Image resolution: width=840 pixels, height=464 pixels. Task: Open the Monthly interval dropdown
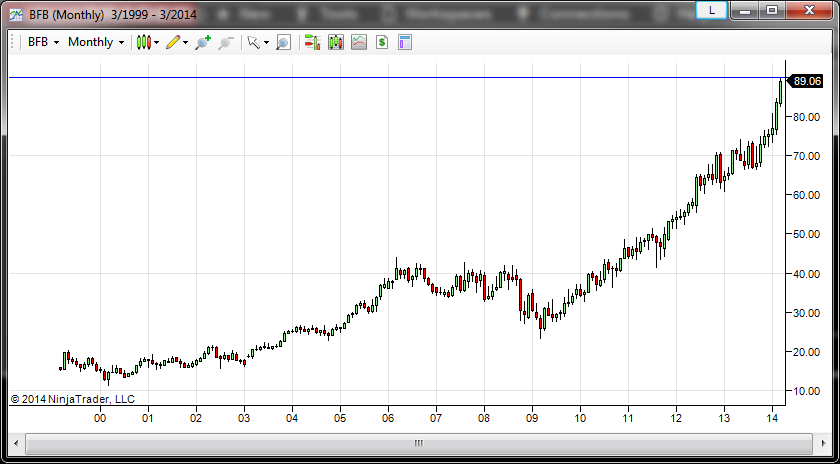click(96, 42)
